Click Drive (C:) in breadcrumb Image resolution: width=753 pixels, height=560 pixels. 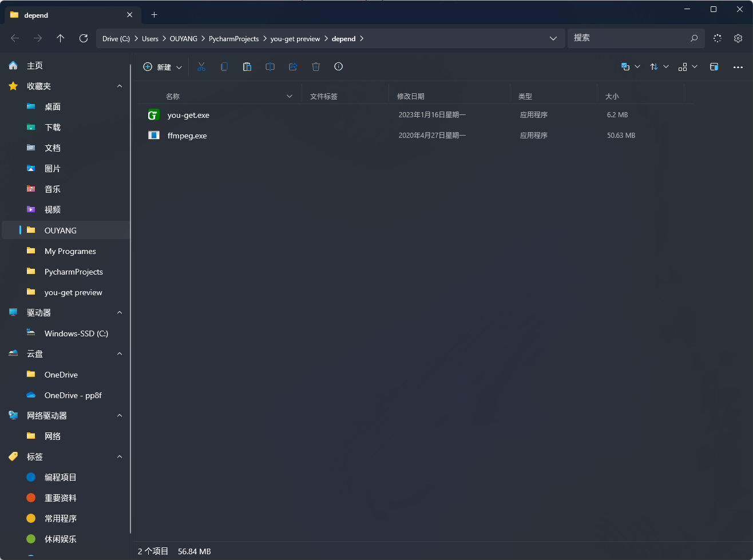coord(116,39)
